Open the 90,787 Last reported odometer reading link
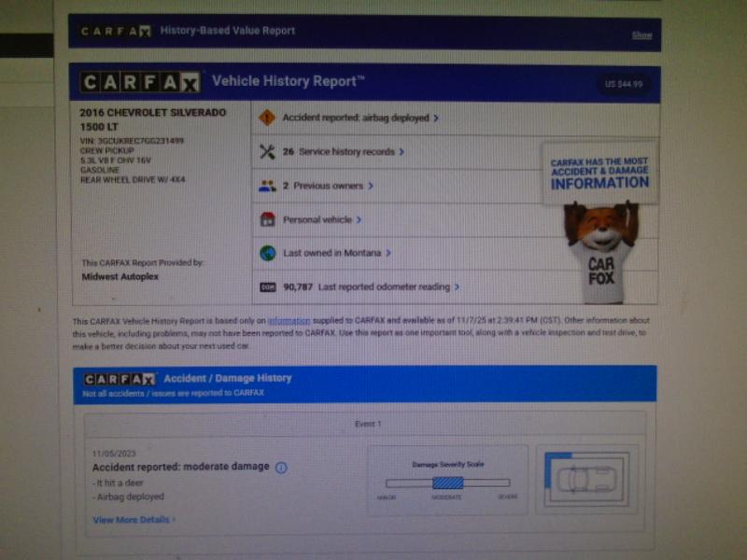The width and height of the screenshot is (747, 560). click(388, 287)
